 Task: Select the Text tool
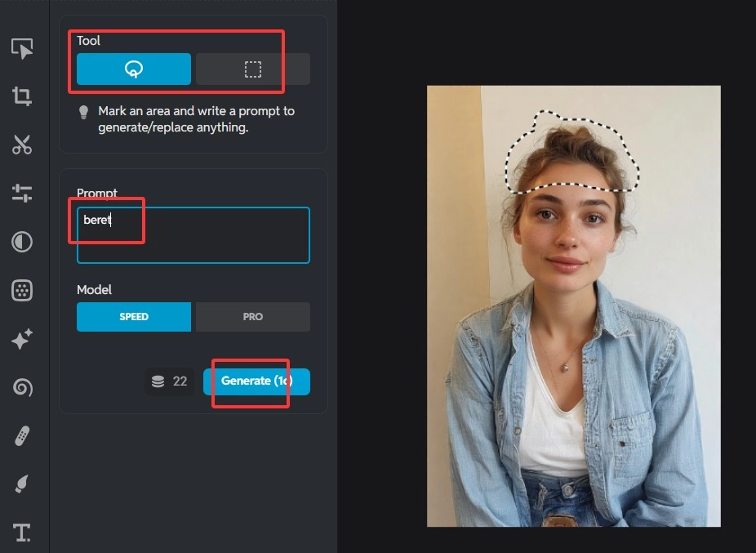tap(24, 532)
